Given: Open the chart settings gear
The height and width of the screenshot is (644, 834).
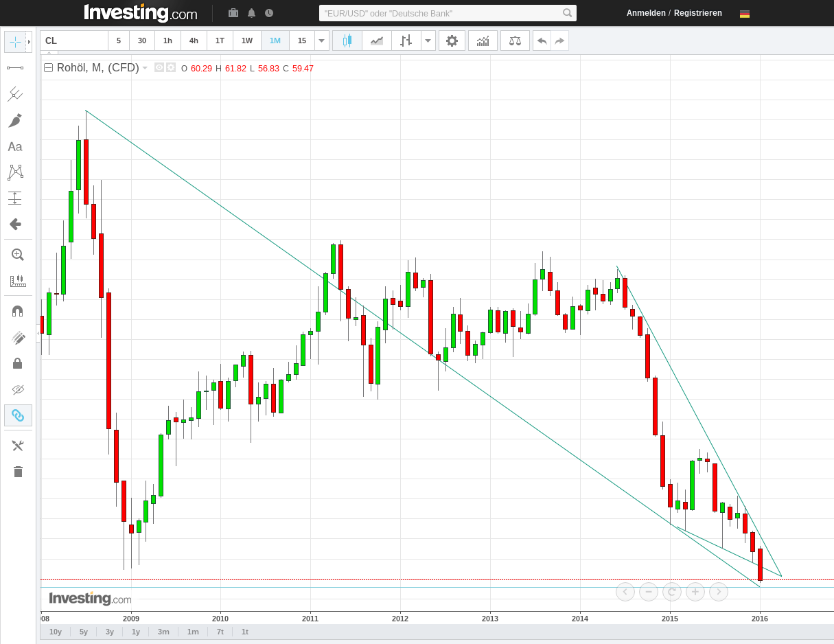Looking at the screenshot, I should point(452,41).
